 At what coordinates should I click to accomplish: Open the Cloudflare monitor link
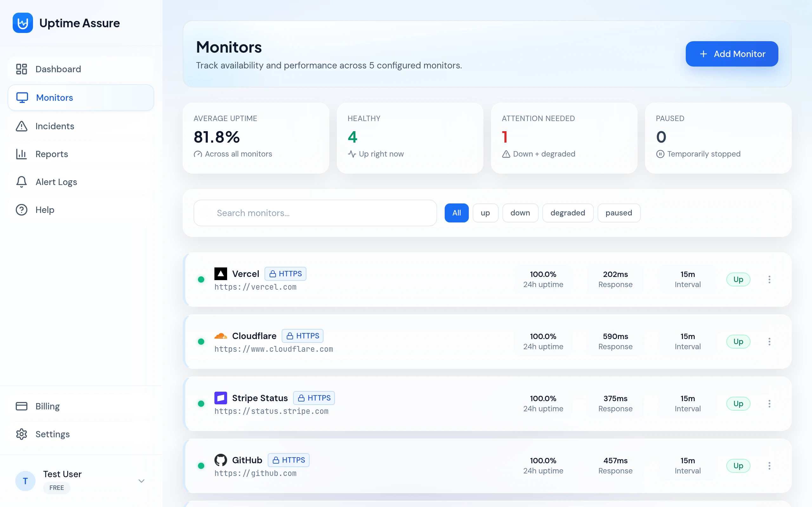(274, 349)
